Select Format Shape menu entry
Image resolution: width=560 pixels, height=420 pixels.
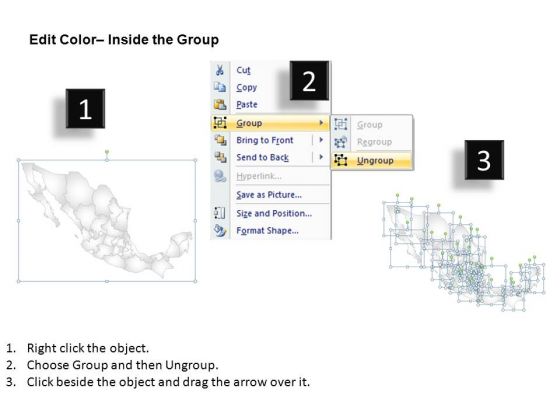[268, 230]
